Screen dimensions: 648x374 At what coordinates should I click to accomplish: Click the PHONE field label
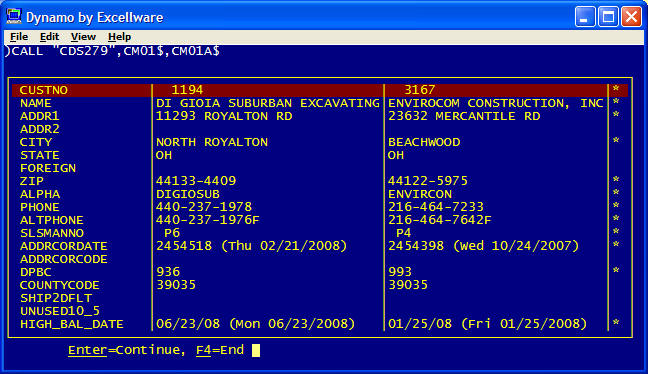[x=40, y=207]
